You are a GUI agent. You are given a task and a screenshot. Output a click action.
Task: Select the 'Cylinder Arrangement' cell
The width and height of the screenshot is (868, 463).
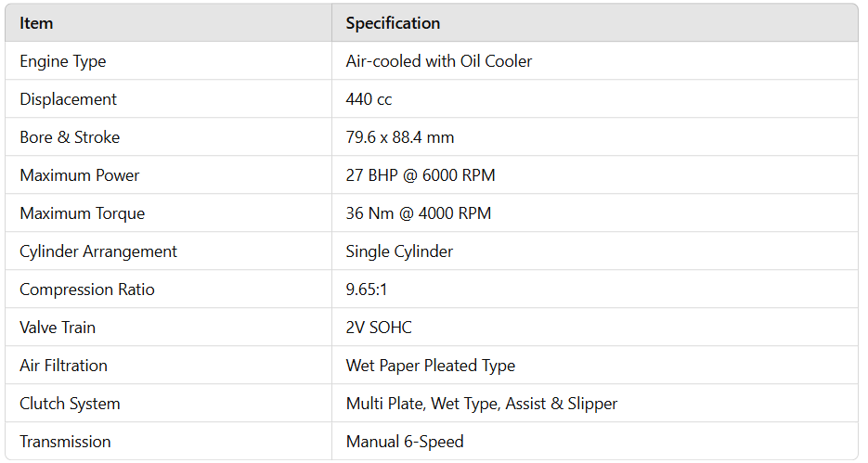(98, 251)
